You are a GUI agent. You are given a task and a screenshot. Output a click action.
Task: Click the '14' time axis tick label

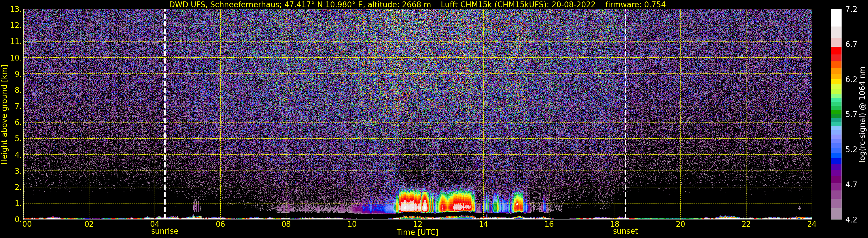click(483, 224)
